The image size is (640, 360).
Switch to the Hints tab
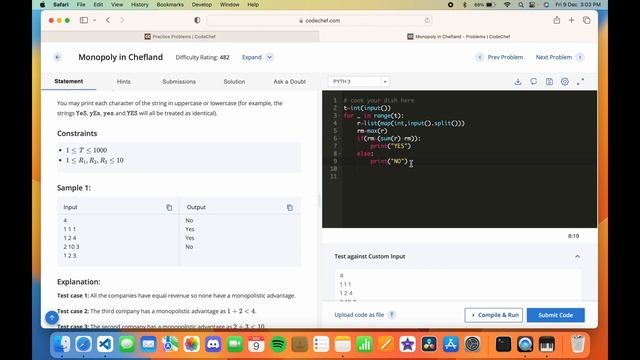coord(124,82)
